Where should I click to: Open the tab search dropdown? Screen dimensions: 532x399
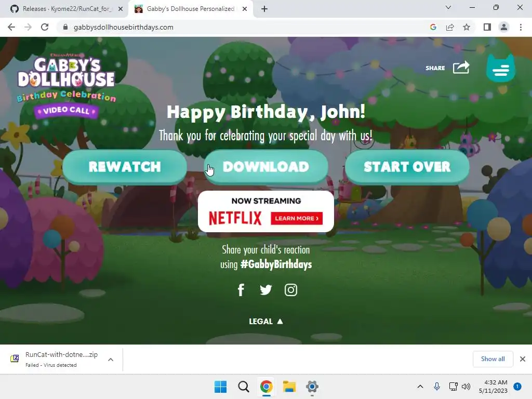click(448, 7)
